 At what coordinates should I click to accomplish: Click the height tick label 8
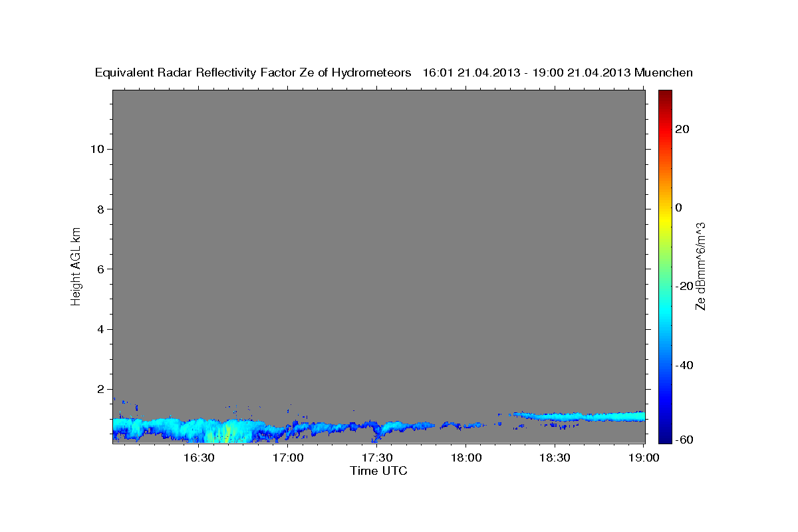[x=101, y=209]
